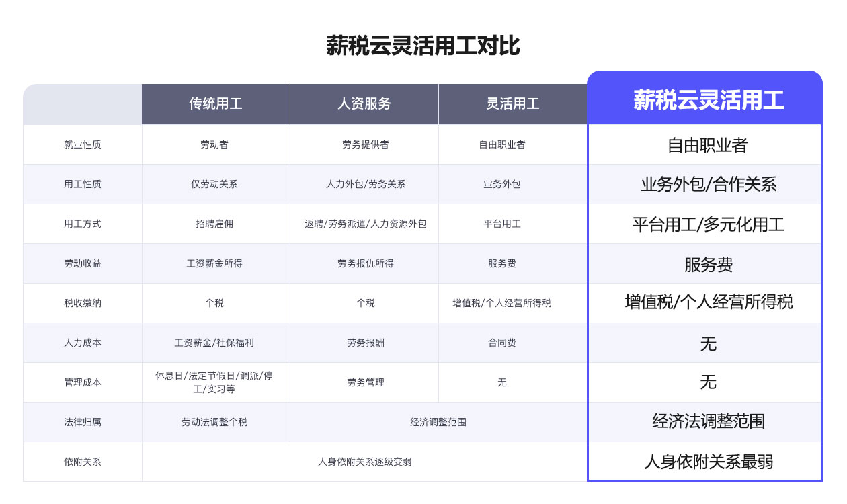
Task: Select the 人力外包/劳务关系 cell
Action: [x=366, y=184]
